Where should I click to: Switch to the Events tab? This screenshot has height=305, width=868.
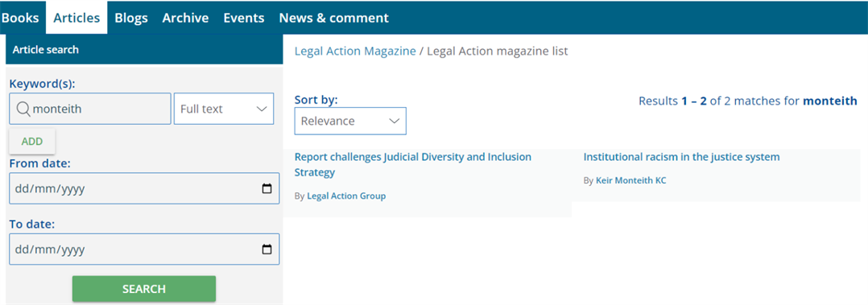click(243, 18)
